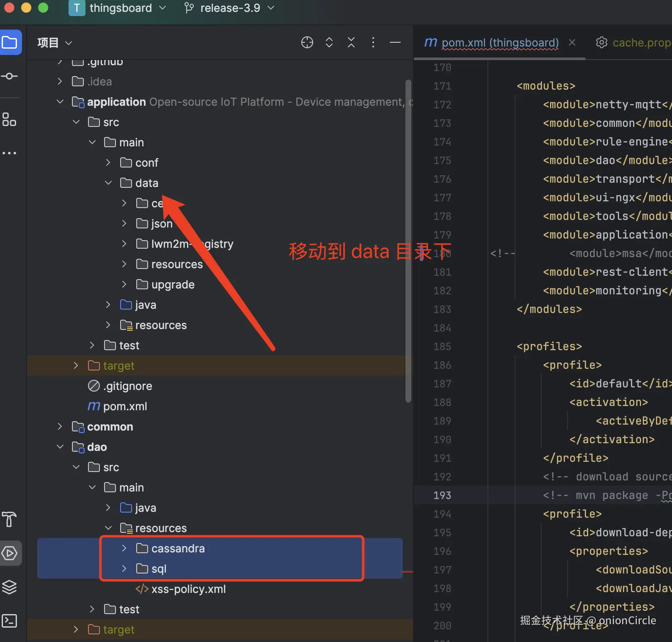
Task: Place cursor on <module>dao</module> line
Action: 607,160
